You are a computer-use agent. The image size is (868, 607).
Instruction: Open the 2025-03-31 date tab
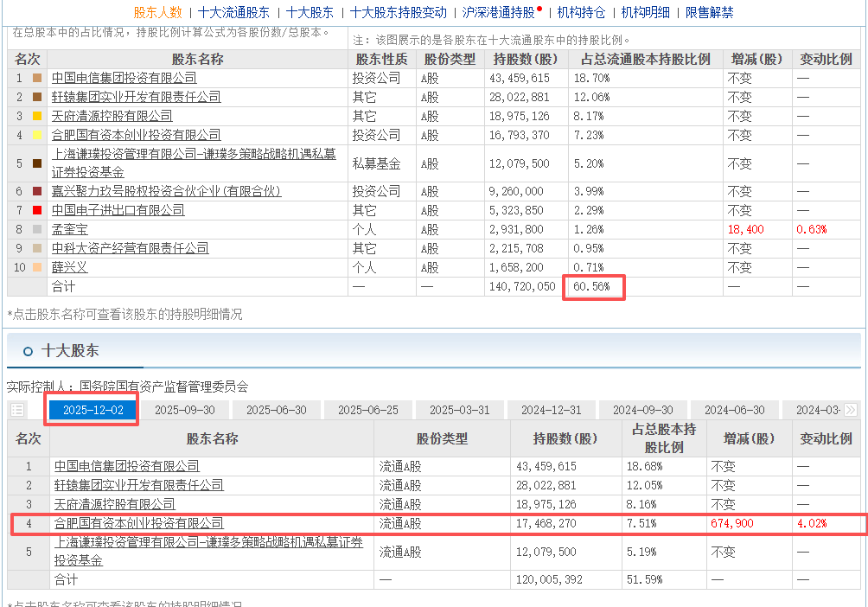click(x=459, y=410)
